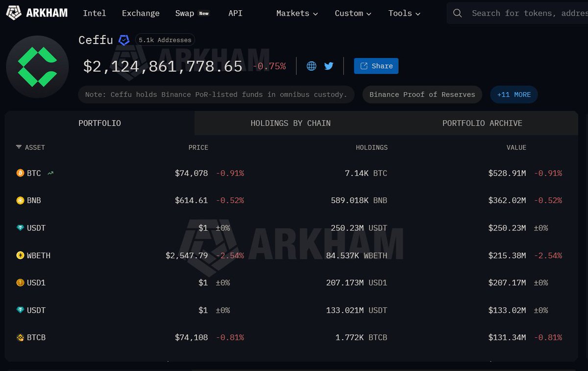
Task: Click the 207.173M USD1 holdings value
Action: (357, 283)
